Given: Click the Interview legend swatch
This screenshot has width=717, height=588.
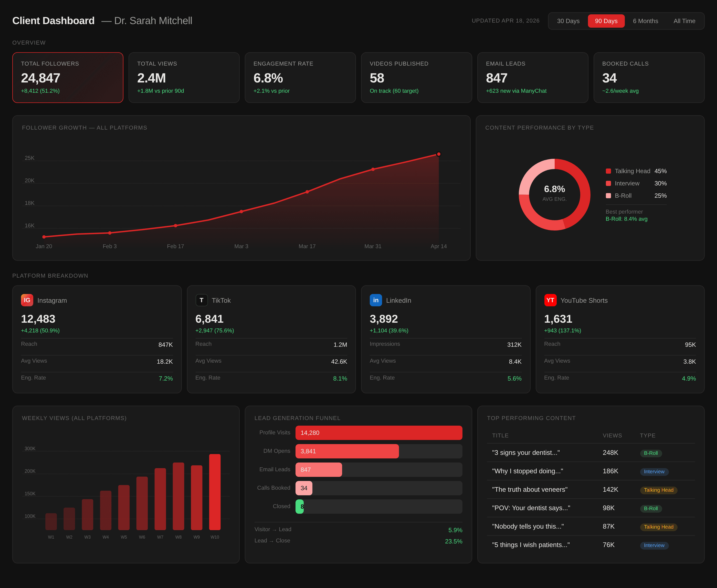Looking at the screenshot, I should pyautogui.click(x=608, y=183).
